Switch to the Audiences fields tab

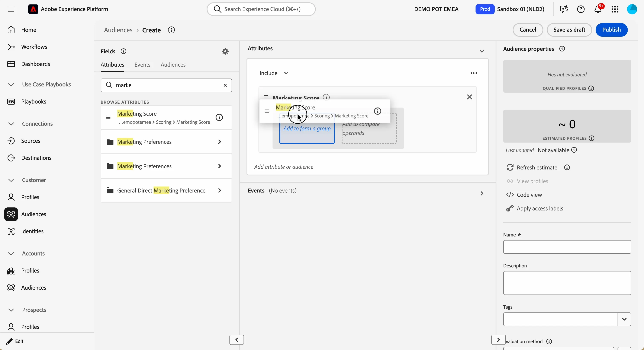173,65
